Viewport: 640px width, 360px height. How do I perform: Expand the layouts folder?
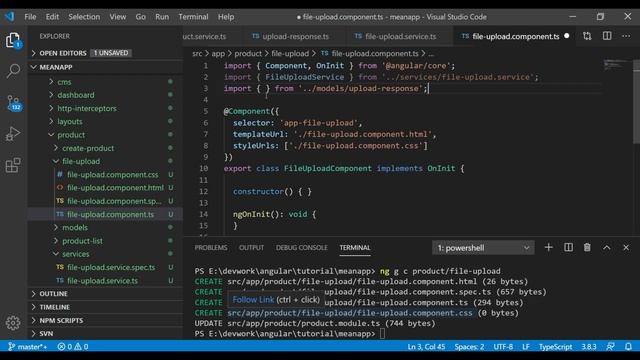69,122
